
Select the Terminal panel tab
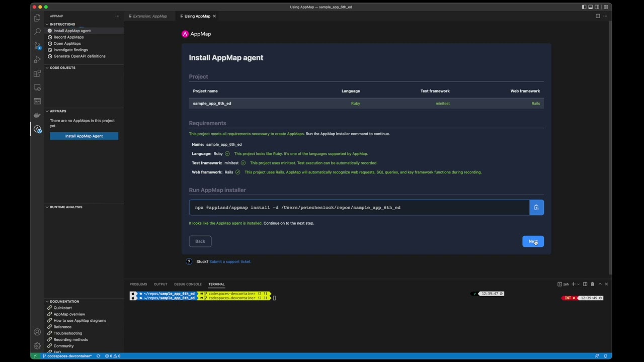(x=216, y=284)
